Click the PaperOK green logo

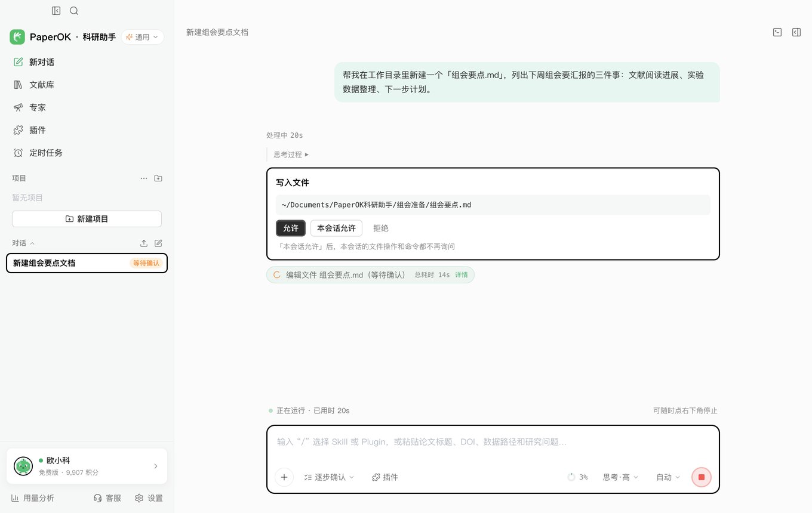point(17,37)
